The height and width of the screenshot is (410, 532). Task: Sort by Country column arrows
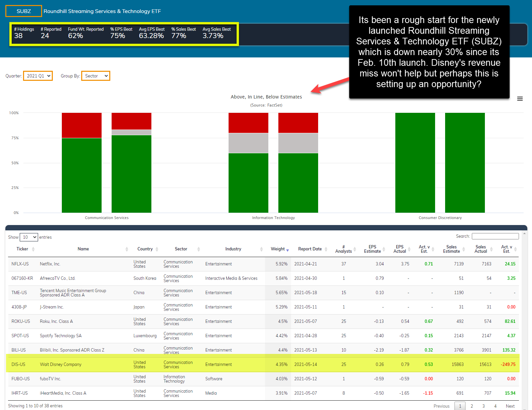(x=157, y=249)
